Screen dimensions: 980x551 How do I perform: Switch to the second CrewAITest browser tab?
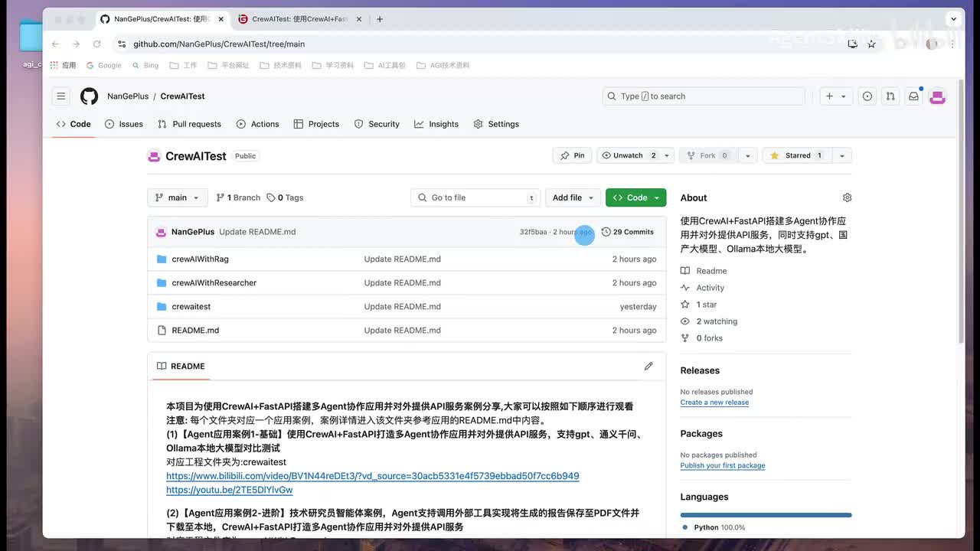pyautogui.click(x=300, y=19)
